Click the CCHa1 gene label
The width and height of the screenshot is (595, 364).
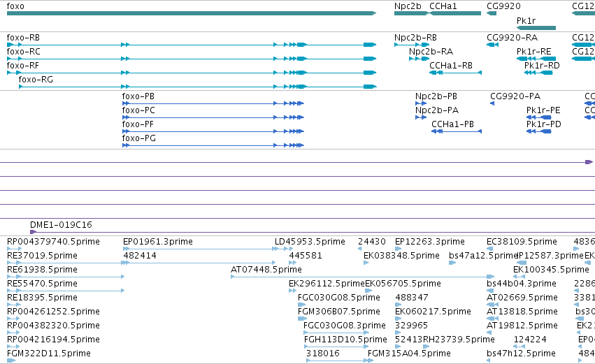click(x=443, y=6)
